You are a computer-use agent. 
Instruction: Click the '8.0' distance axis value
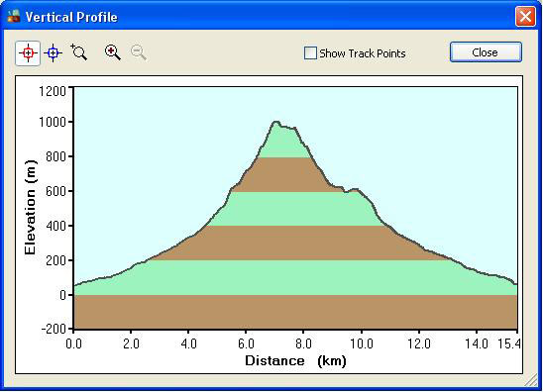pyautogui.click(x=304, y=343)
